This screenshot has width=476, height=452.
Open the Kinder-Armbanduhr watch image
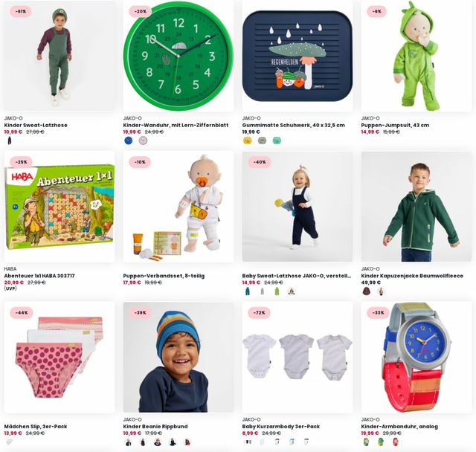[x=416, y=358]
